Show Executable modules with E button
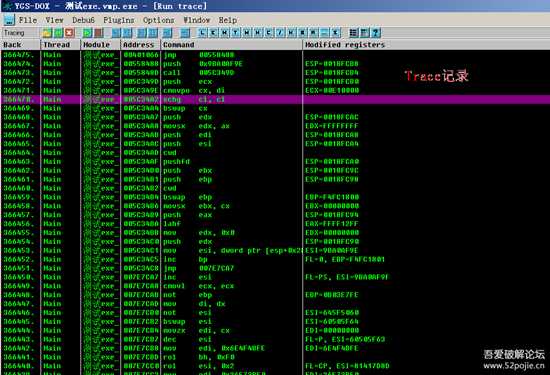Image resolution: width=550 pixels, height=375 pixels. point(213,33)
